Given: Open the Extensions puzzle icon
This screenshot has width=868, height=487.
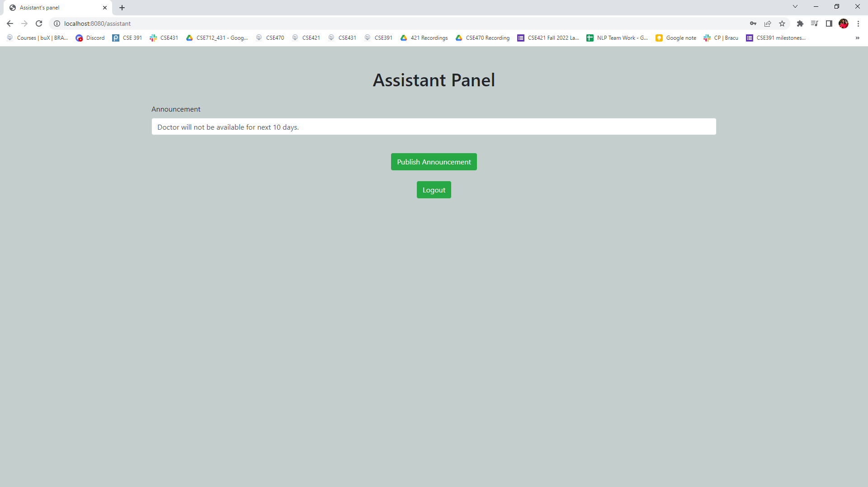Looking at the screenshot, I should [x=800, y=23].
